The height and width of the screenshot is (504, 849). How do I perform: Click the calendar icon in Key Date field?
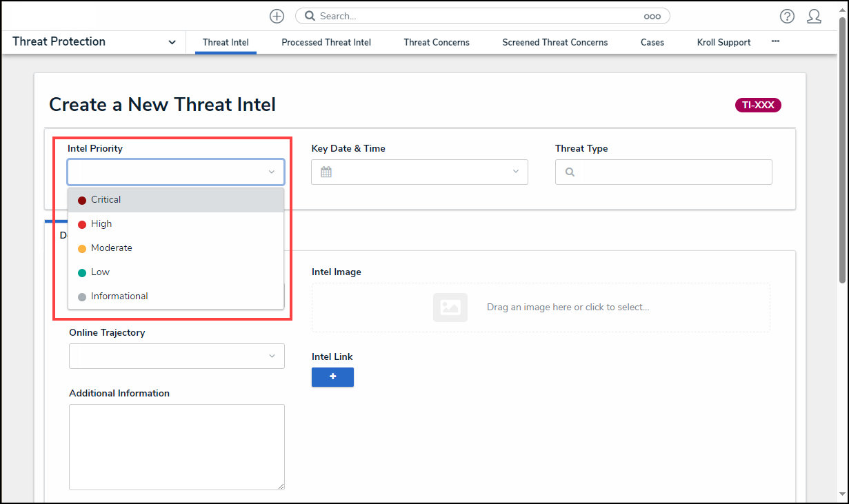click(x=326, y=172)
